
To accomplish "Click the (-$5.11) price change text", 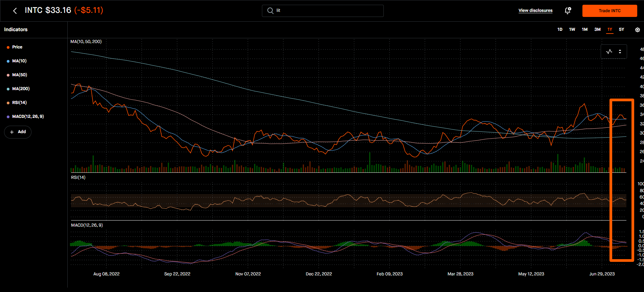I will point(89,10).
